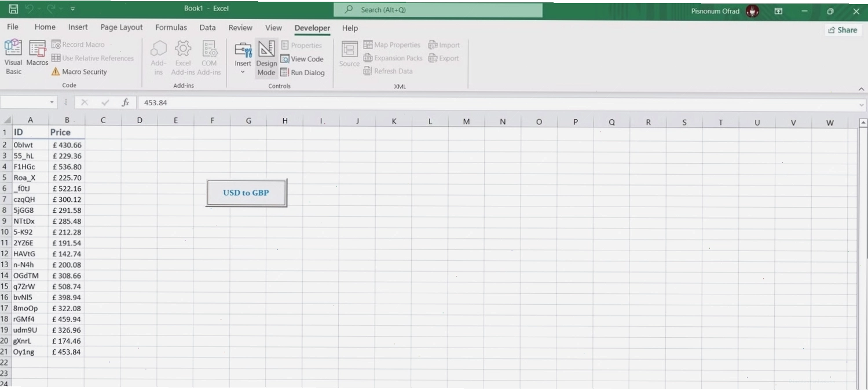868x391 pixels.
Task: Switch to the Home tab
Action: pos(45,27)
